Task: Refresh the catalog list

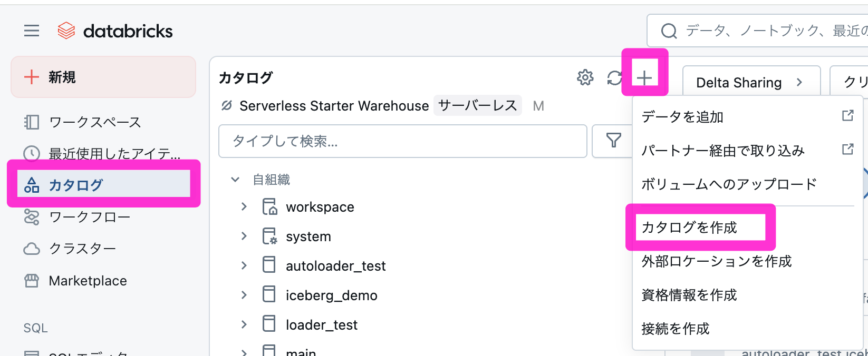Action: point(614,78)
